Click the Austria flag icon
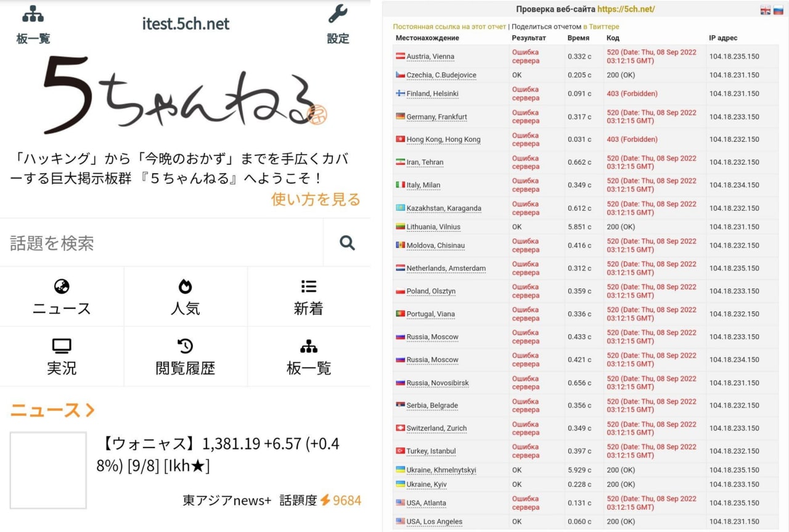Screen dimensions: 789x532 coord(400,56)
